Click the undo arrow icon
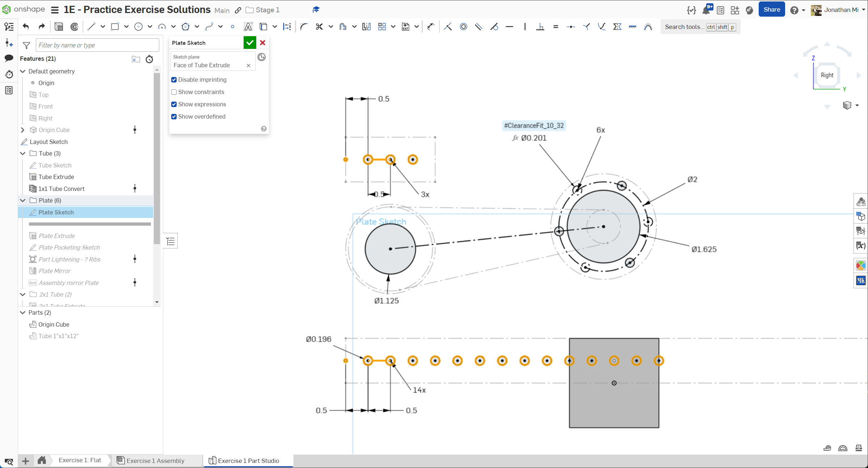Screen dimensions: 868x468 coord(26,26)
